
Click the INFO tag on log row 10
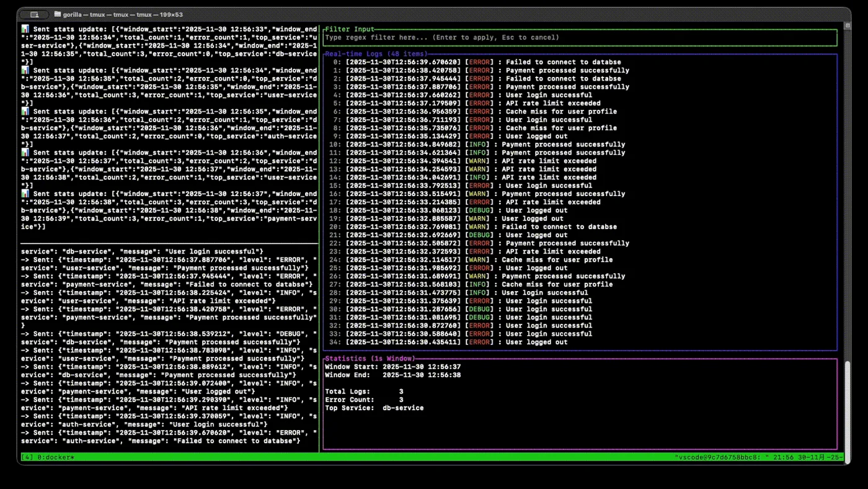point(479,145)
